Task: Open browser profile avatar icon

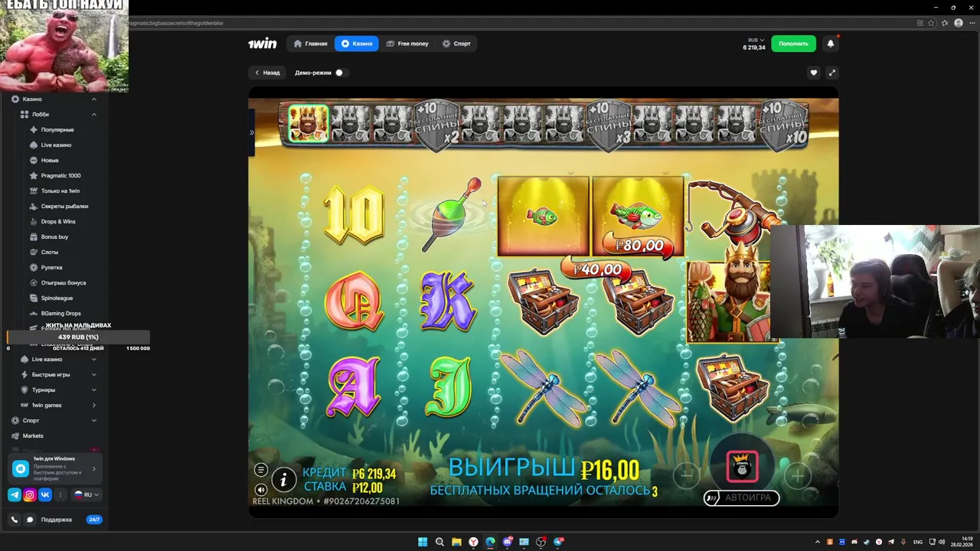Action: (958, 23)
